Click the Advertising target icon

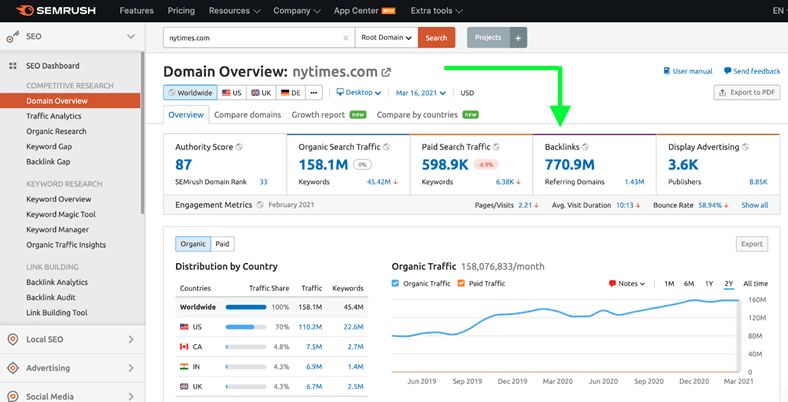pos(13,368)
